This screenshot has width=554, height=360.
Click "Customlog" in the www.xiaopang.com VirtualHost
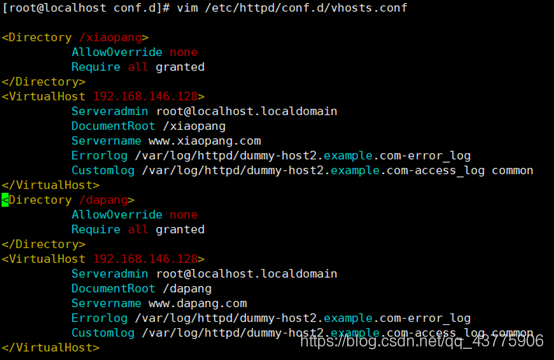tap(103, 171)
